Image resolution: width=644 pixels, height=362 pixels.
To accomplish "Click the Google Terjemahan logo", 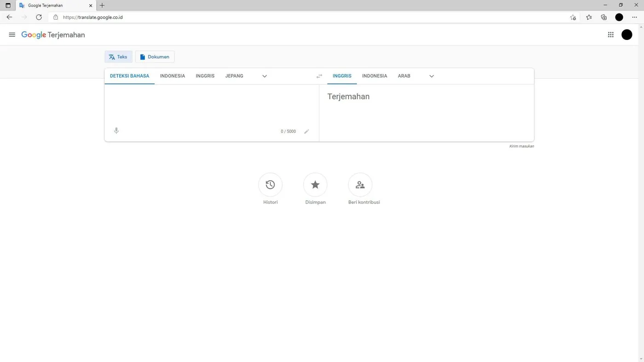I will tap(53, 35).
